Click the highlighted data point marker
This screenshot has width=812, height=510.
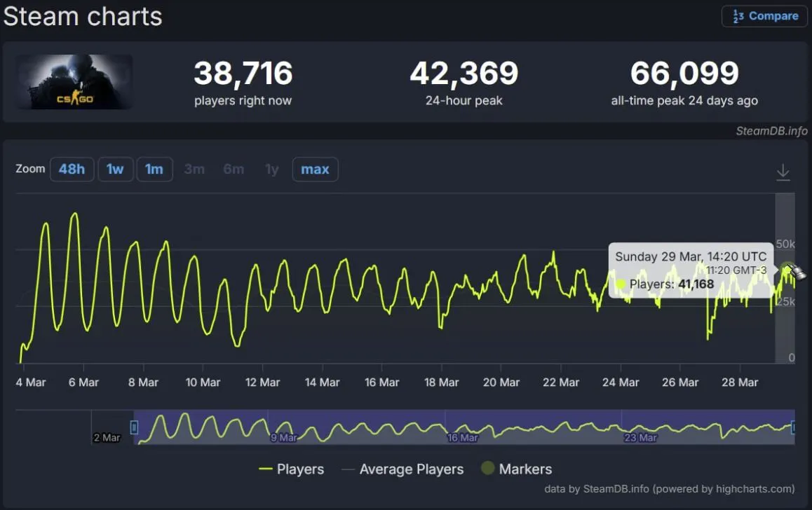tap(786, 268)
